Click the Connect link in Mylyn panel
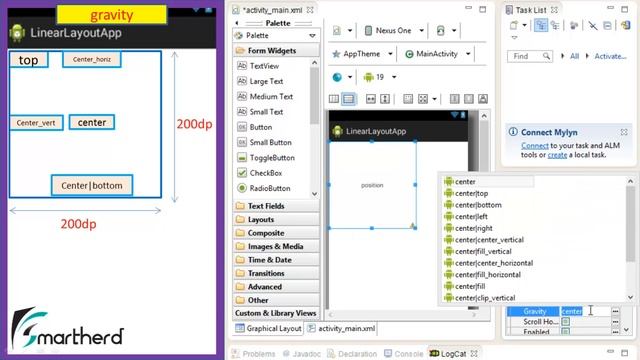This screenshot has height=360, width=640. click(x=535, y=146)
